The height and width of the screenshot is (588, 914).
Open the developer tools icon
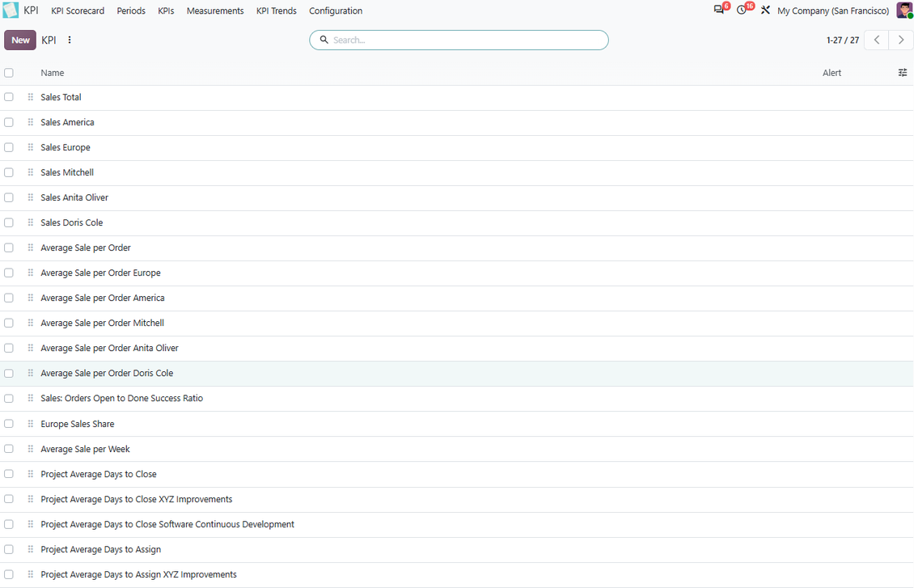click(x=765, y=10)
